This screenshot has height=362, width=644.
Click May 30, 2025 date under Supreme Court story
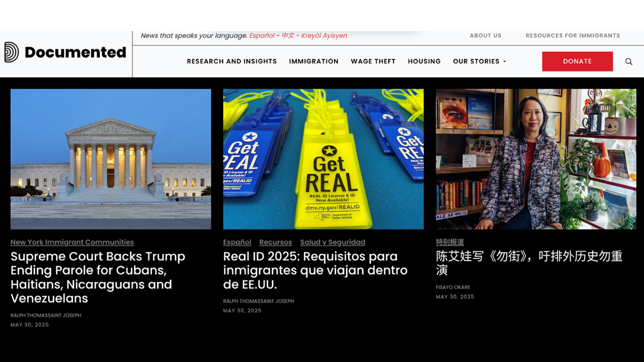tap(30, 325)
